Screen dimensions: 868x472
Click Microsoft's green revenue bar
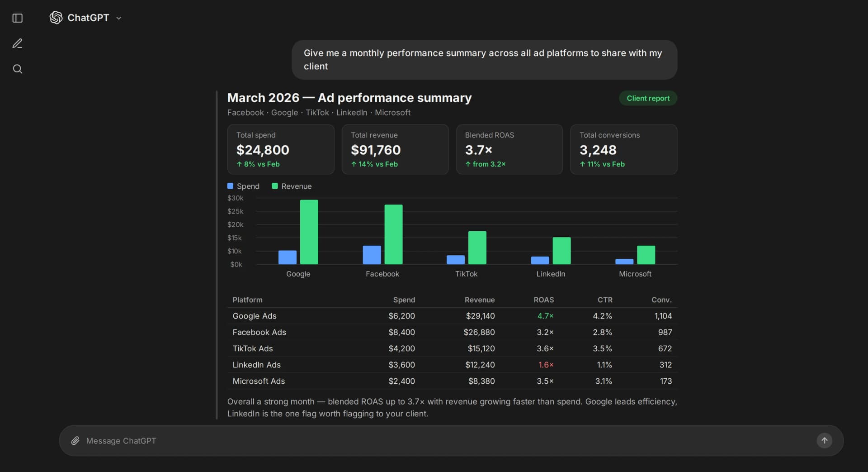(x=646, y=255)
